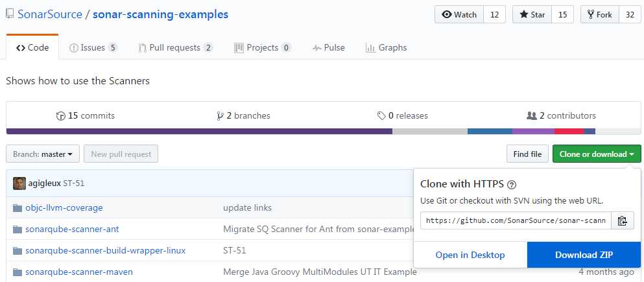View the 15 commits history

(86, 116)
